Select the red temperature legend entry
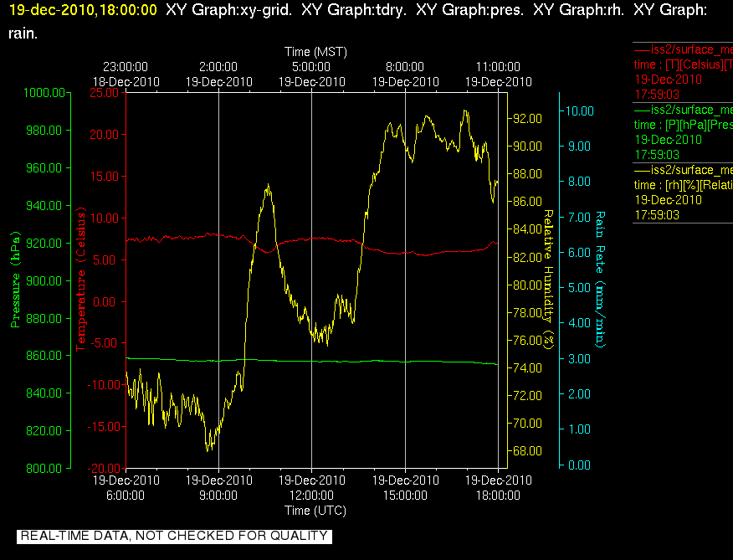Image resolution: width=733 pixels, height=560 pixels. 683,72
